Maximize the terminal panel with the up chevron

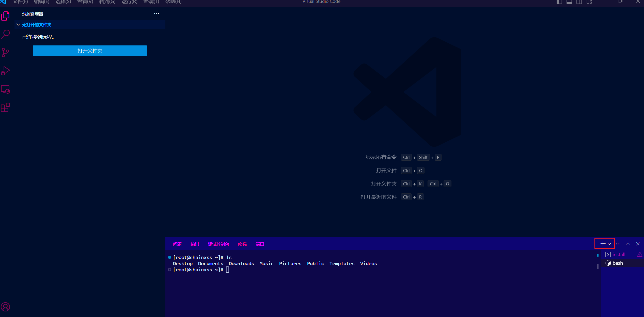coord(628,244)
